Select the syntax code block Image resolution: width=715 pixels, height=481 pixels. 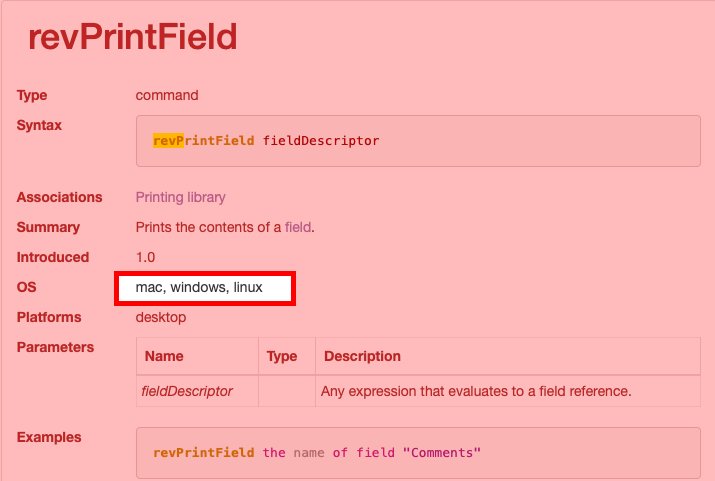click(x=417, y=141)
